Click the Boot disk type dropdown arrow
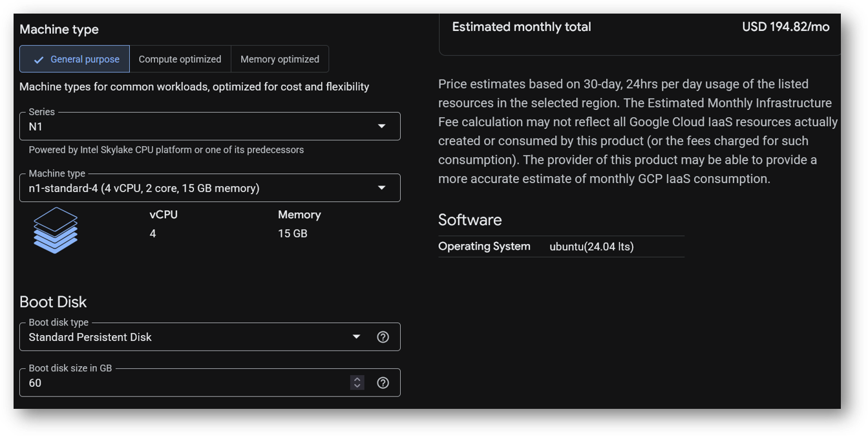The height and width of the screenshot is (436, 868). pos(356,337)
